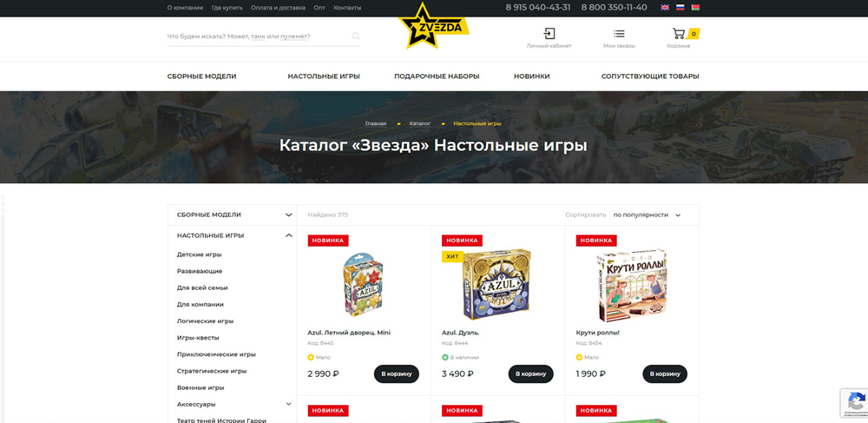Open the Личный кабинет login icon
The height and width of the screenshot is (423, 868).
[549, 34]
